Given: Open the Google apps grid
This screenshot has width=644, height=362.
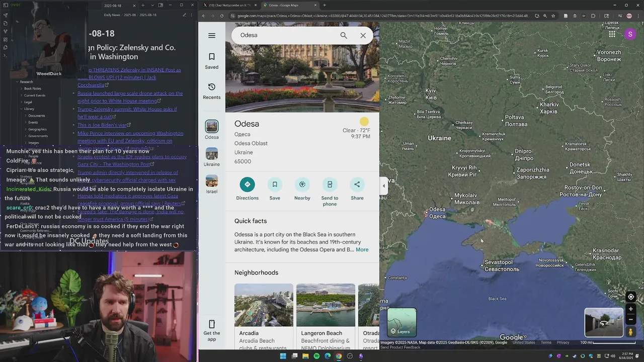Looking at the screenshot, I should pyautogui.click(x=612, y=34).
